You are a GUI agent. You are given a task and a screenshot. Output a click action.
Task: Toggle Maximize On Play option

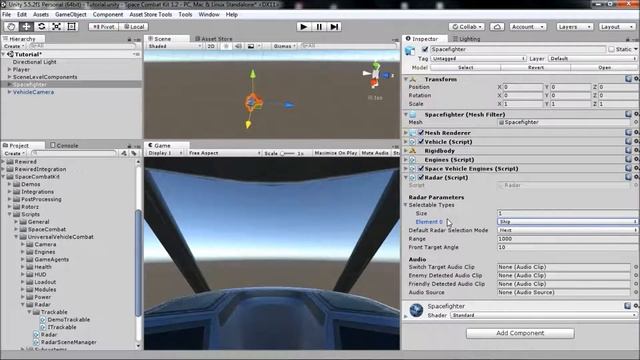(336, 153)
